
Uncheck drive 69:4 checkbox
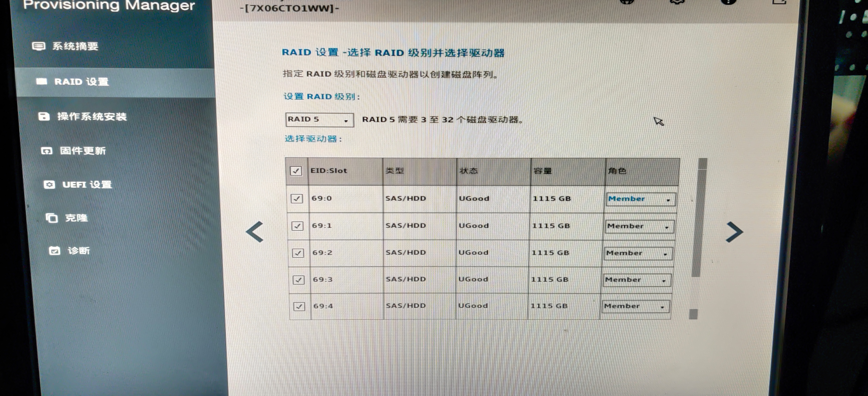point(299,306)
